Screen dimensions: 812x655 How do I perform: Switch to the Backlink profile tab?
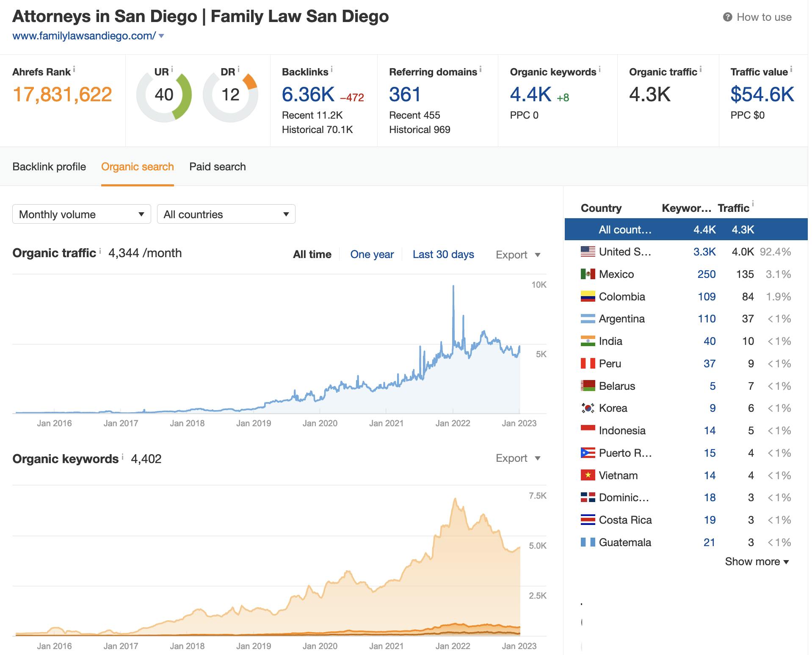coord(49,167)
